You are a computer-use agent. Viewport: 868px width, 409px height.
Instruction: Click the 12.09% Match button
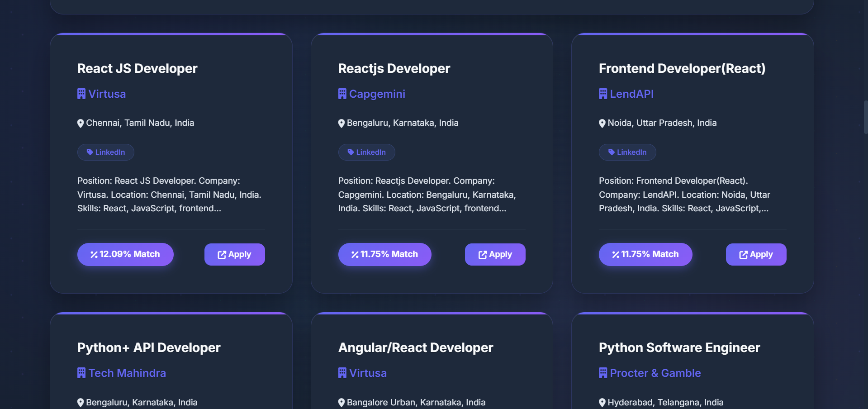pyautogui.click(x=125, y=254)
